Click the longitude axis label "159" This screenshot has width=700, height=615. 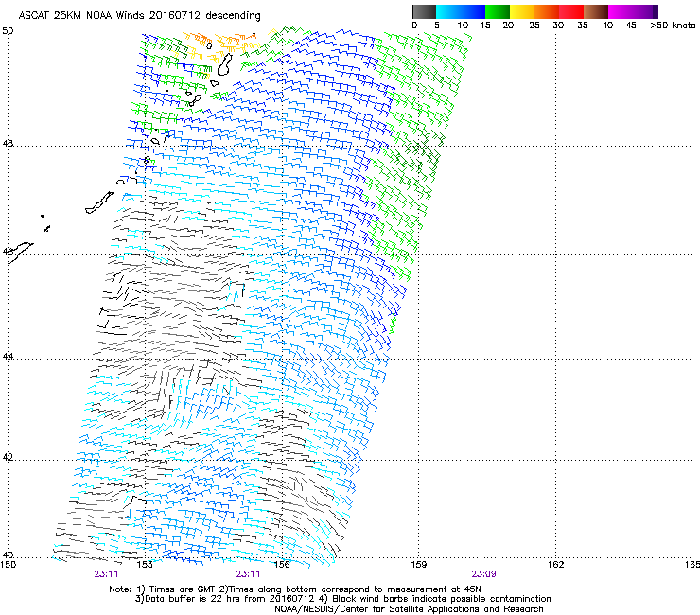point(418,564)
